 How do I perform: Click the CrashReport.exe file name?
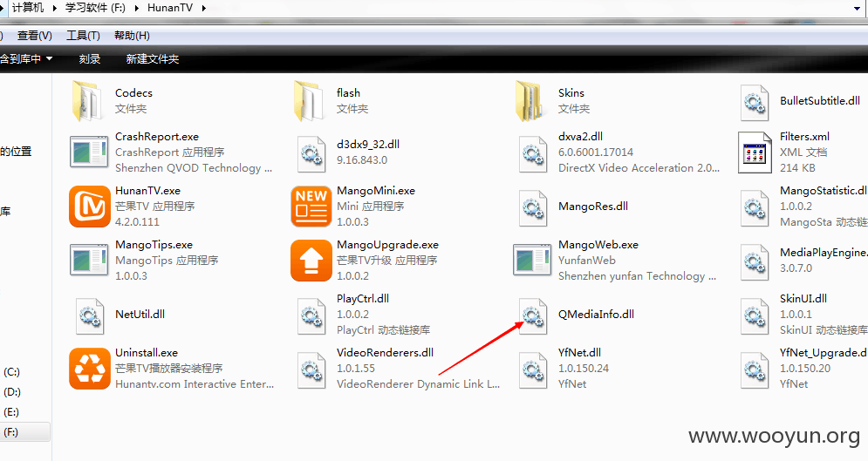click(157, 137)
